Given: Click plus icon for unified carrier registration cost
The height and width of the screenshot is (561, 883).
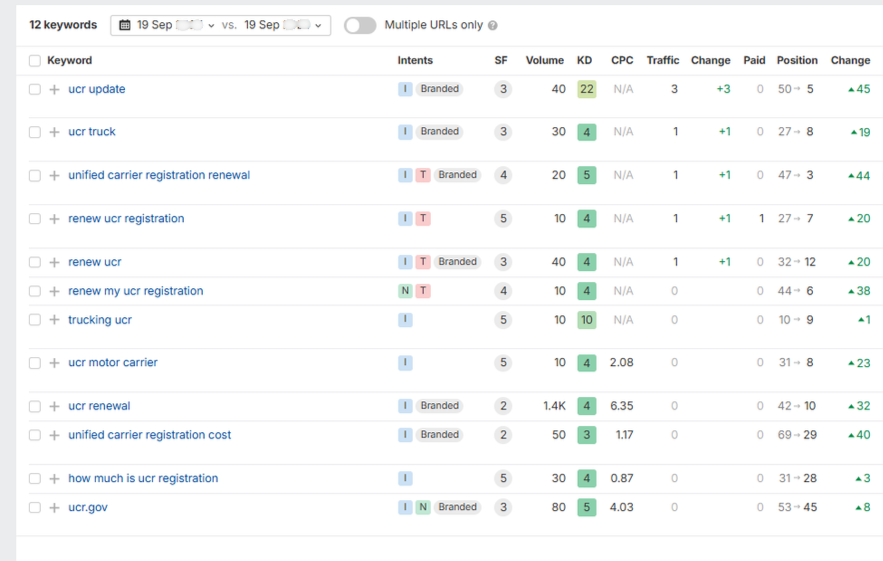Looking at the screenshot, I should pyautogui.click(x=54, y=435).
